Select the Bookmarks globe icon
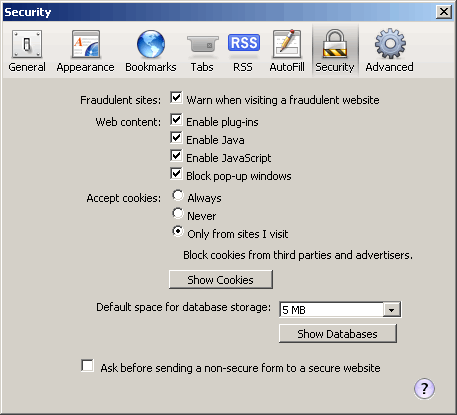This screenshot has width=457, height=415. point(151,44)
